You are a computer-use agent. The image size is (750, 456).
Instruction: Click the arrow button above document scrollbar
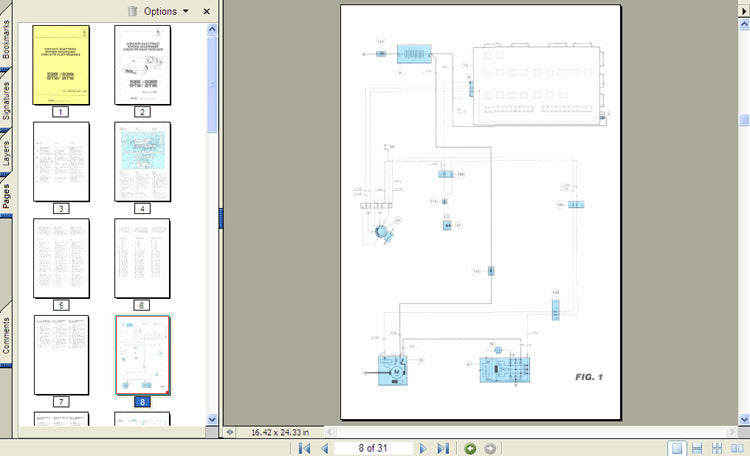[x=744, y=11]
